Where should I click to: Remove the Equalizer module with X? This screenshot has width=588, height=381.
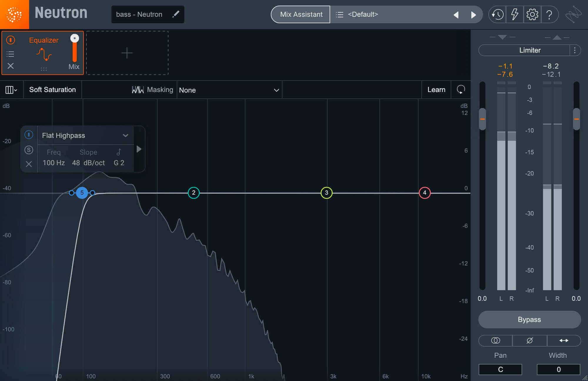[x=11, y=66]
